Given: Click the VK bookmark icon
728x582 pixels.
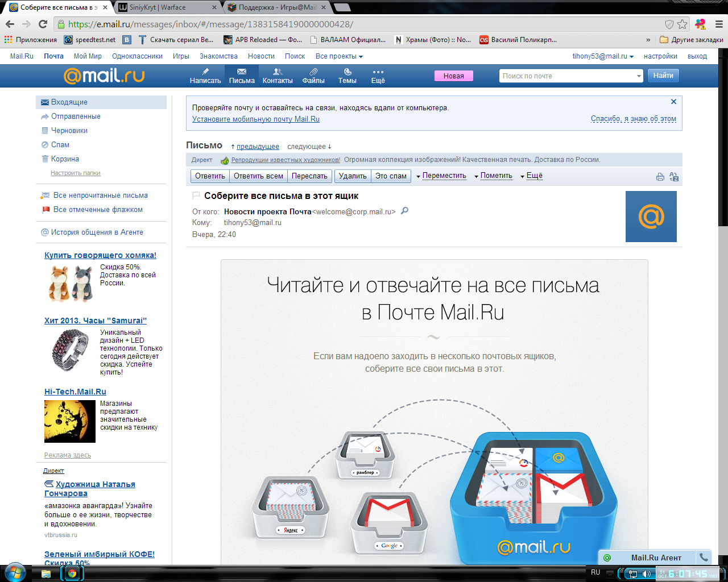Looking at the screenshot, I should pos(127,40).
